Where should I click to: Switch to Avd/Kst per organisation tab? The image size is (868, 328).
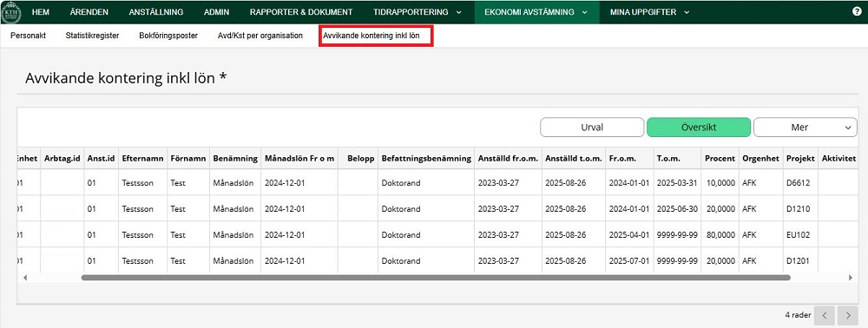click(260, 36)
